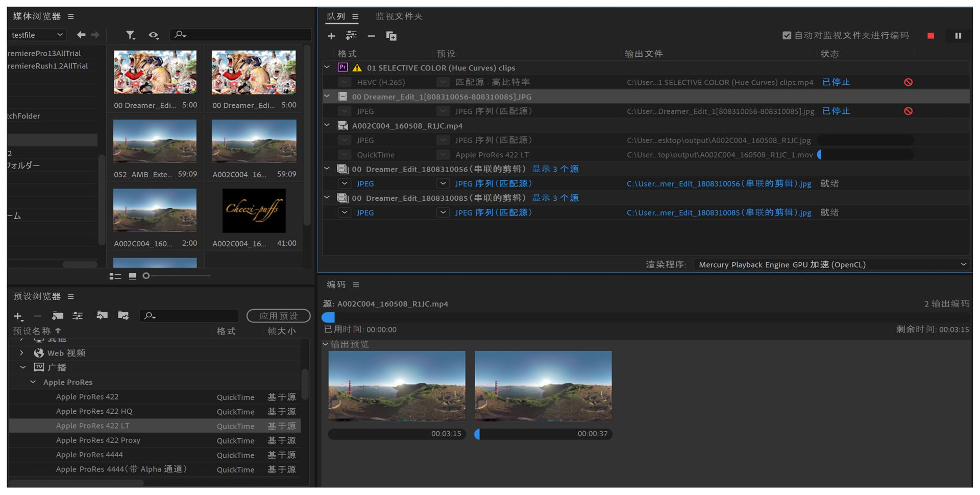The width and height of the screenshot is (980, 495).
Task: Open the renderer Mercury Playback Engine dropdown
Action: click(x=832, y=265)
